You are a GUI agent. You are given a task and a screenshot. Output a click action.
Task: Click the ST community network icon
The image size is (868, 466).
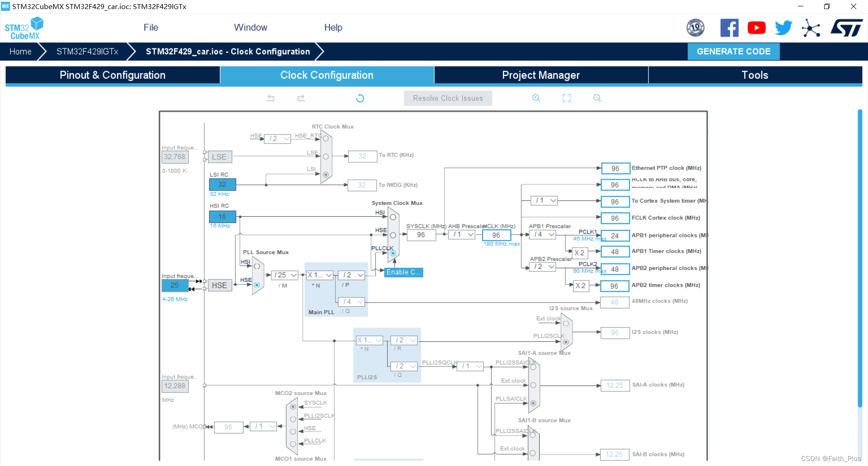pos(811,28)
